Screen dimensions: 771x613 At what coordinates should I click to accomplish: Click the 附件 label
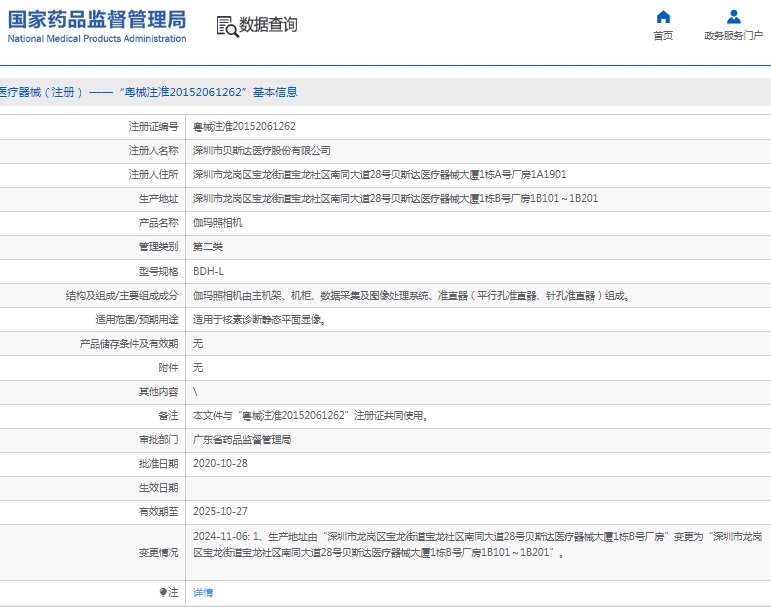[x=168, y=368]
